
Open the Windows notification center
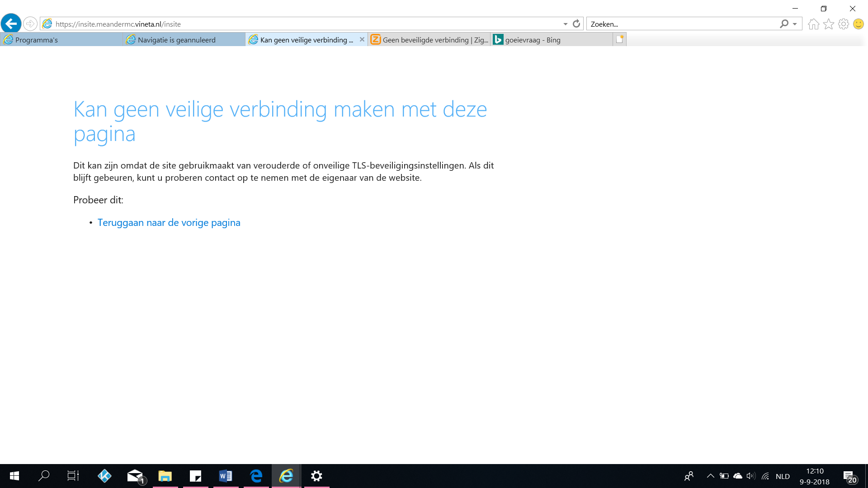tap(849, 476)
